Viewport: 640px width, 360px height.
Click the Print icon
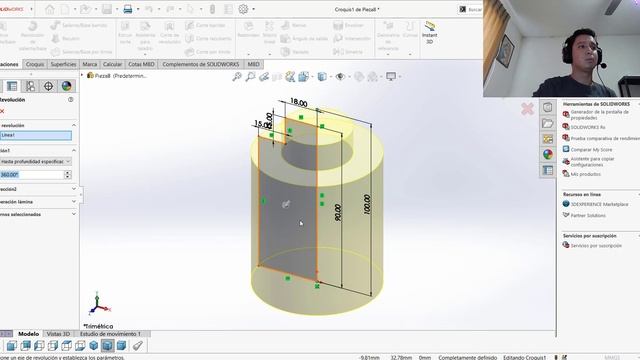point(128,9)
